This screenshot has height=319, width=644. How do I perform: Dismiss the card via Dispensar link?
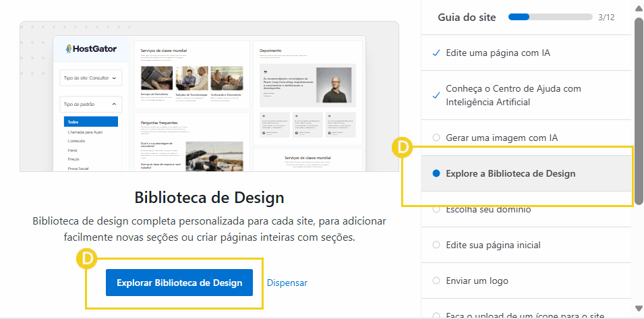point(287,283)
